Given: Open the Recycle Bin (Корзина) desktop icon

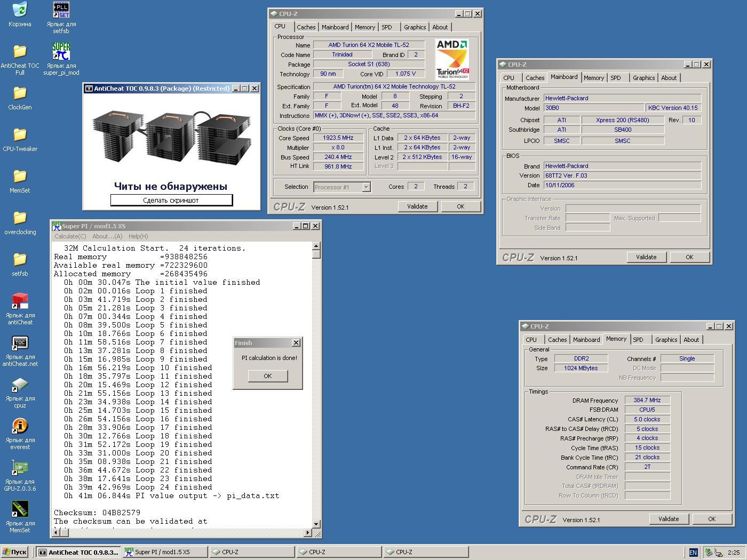Looking at the screenshot, I should [x=20, y=10].
